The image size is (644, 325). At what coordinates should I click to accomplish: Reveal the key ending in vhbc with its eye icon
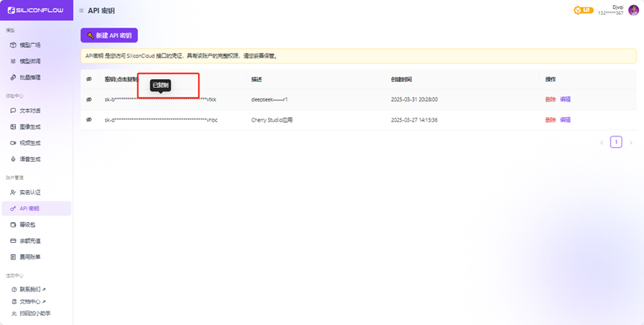coord(89,120)
